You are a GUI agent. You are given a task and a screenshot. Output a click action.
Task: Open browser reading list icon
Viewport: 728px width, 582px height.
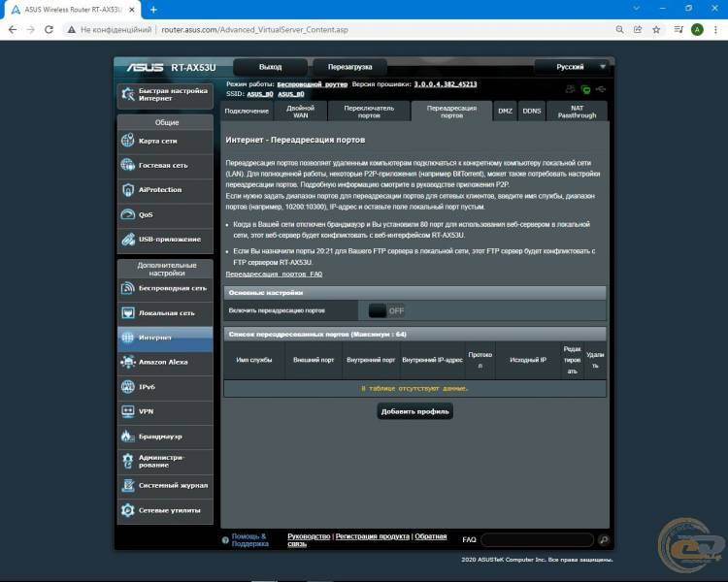[678, 30]
